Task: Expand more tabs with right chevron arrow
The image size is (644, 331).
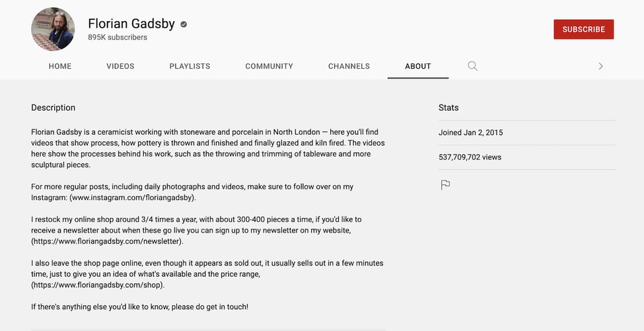Action: click(600, 66)
